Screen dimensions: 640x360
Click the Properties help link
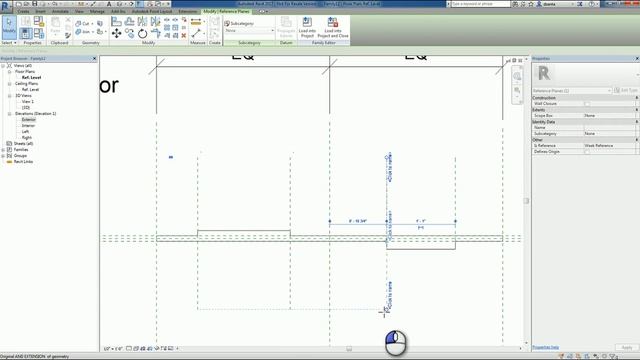click(x=545, y=347)
